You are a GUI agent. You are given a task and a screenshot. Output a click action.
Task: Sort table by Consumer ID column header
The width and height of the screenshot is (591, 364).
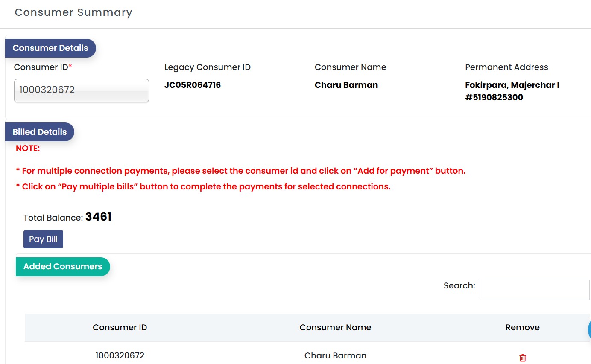(120, 328)
